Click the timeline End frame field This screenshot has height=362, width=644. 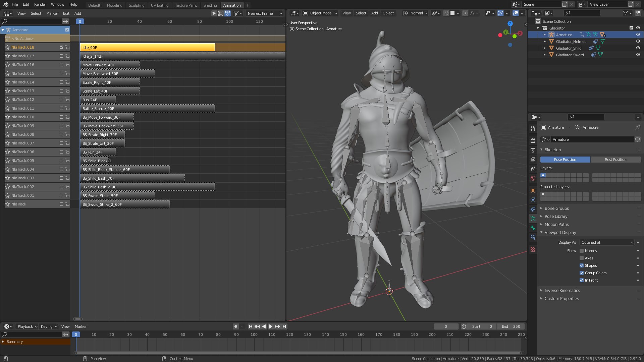(x=511, y=326)
